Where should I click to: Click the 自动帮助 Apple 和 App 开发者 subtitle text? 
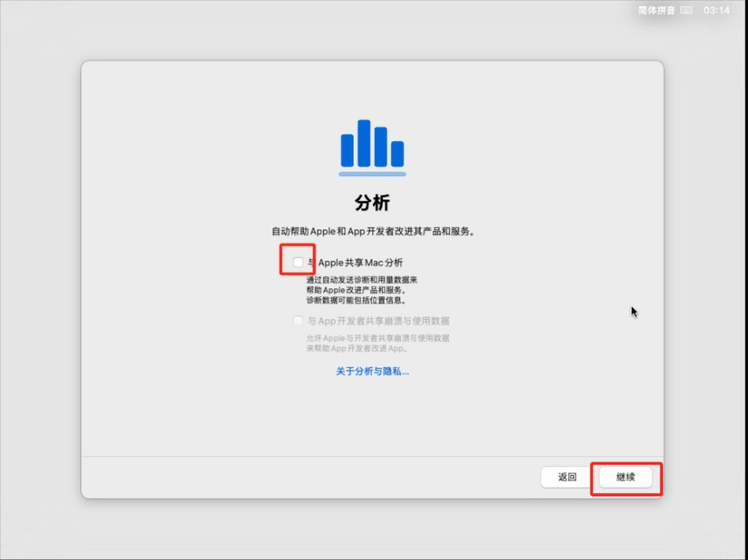click(x=372, y=232)
